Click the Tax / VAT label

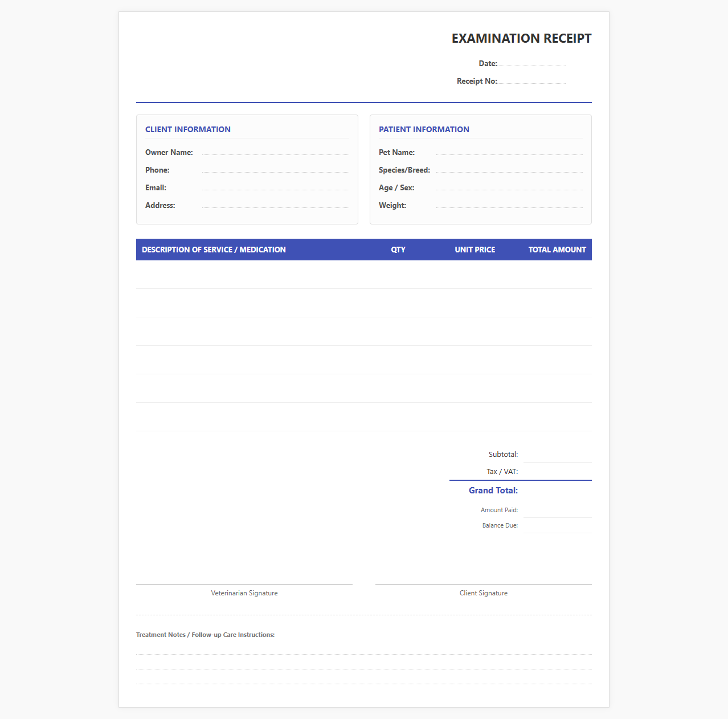coord(502,472)
